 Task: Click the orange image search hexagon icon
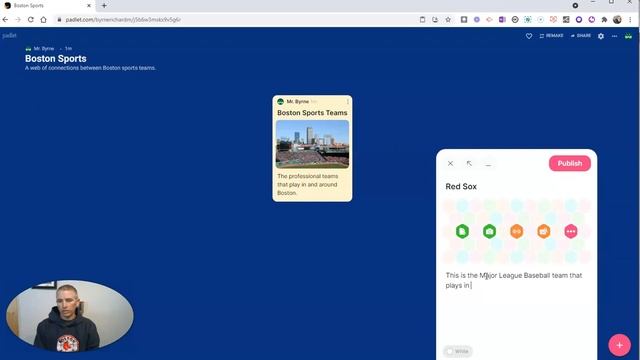544,231
